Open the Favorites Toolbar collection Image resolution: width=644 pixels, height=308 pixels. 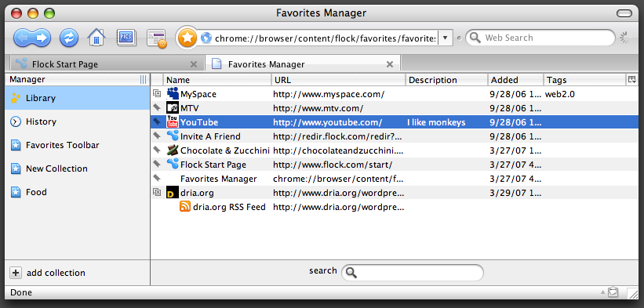tap(77, 145)
